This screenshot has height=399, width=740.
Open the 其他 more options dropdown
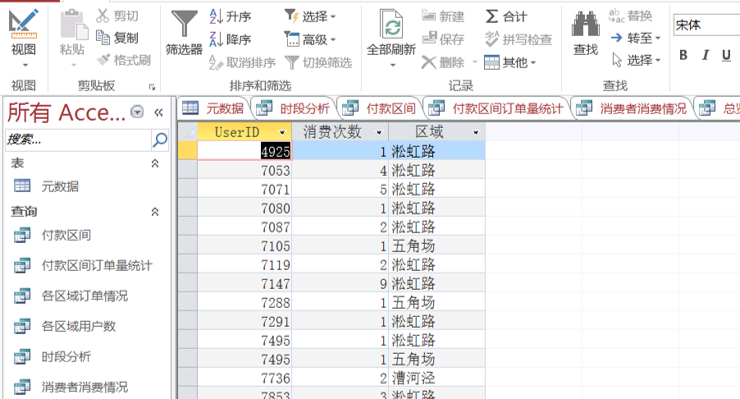point(511,62)
